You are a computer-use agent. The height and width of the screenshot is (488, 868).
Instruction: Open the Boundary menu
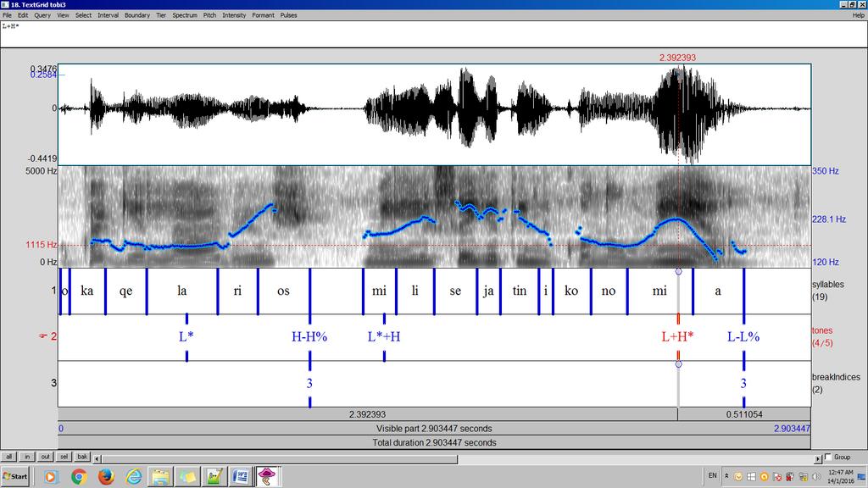click(137, 15)
